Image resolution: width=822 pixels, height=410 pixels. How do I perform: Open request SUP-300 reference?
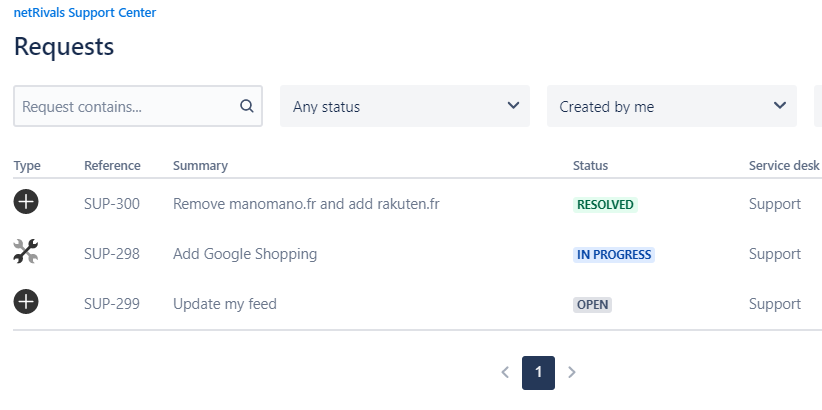pos(112,204)
